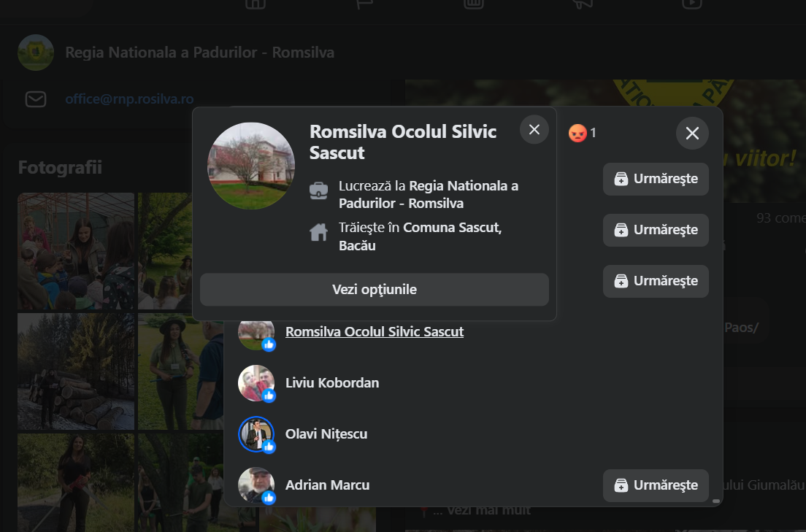Open Olavi Nițescu's profile name
The width and height of the screenshot is (806, 532).
pyautogui.click(x=326, y=434)
